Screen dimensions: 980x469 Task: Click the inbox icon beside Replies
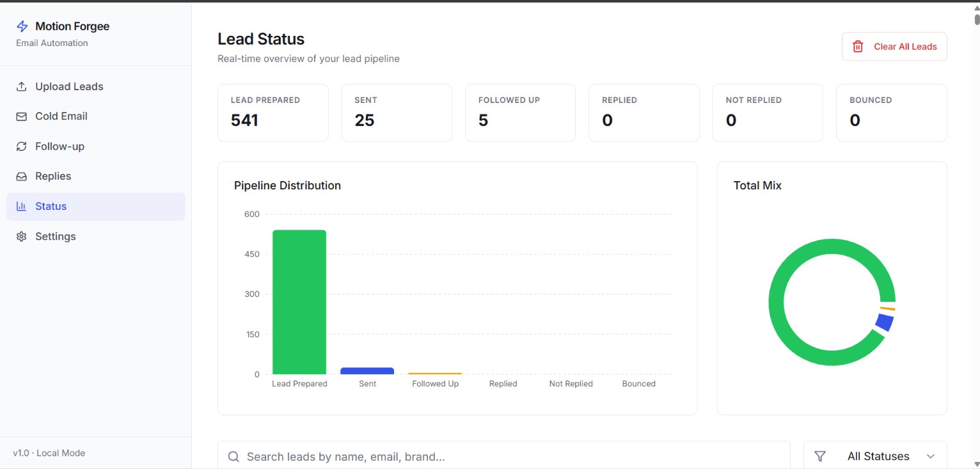(x=22, y=176)
